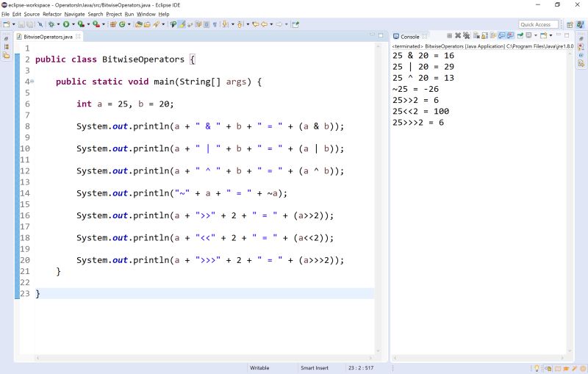Viewport: 588px width, 374px height.
Task: Click the Next Annotation arrow icon
Action: (225, 24)
